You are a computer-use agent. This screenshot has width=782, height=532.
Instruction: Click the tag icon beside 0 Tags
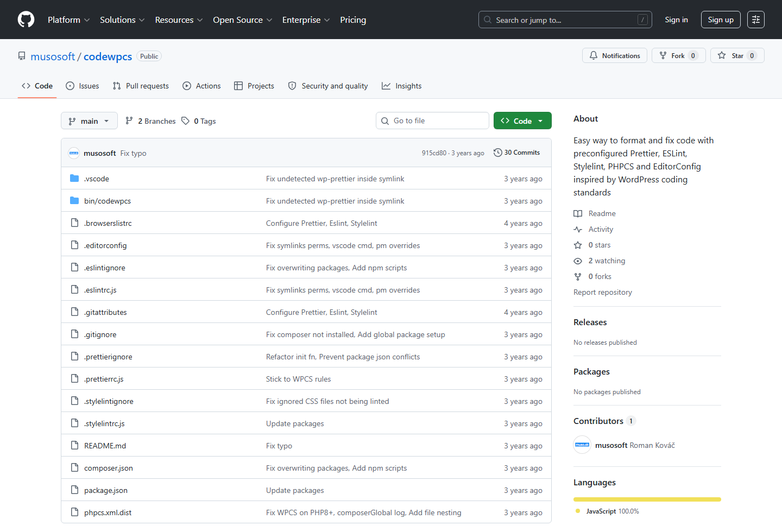click(186, 121)
